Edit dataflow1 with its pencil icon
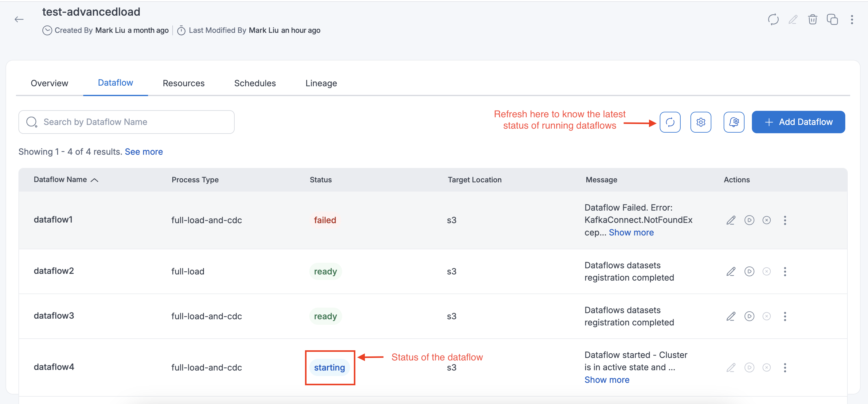Image resolution: width=868 pixels, height=404 pixels. tap(730, 220)
